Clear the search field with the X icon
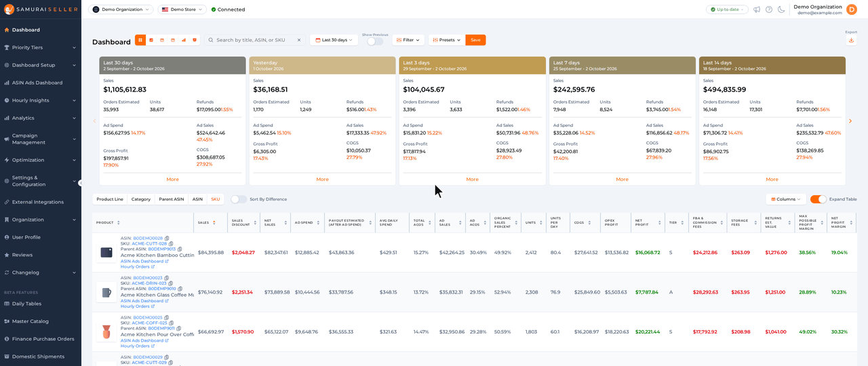The image size is (868, 366). coord(298,40)
